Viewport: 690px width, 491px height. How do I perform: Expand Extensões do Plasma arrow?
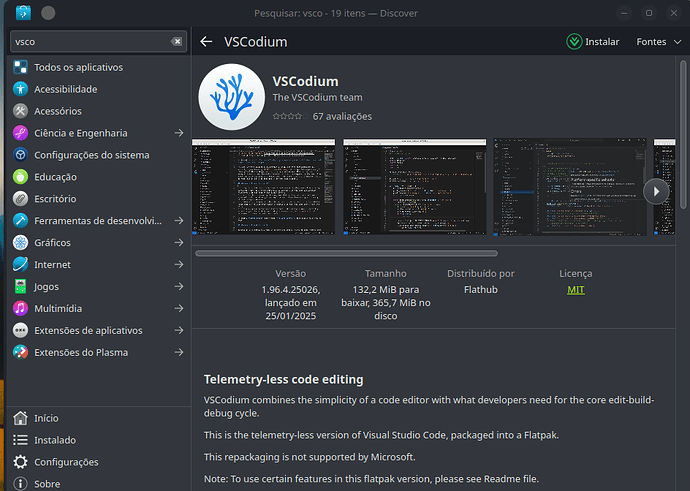[179, 352]
